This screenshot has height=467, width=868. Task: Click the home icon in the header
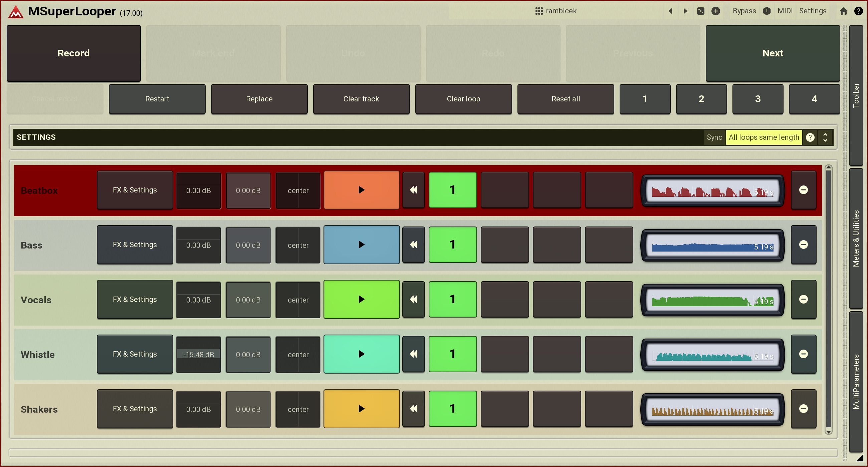843,11
